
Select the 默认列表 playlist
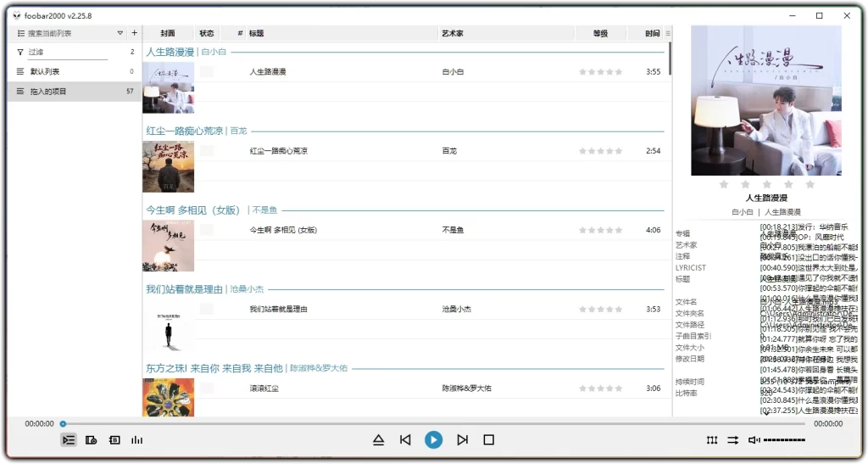tap(75, 71)
